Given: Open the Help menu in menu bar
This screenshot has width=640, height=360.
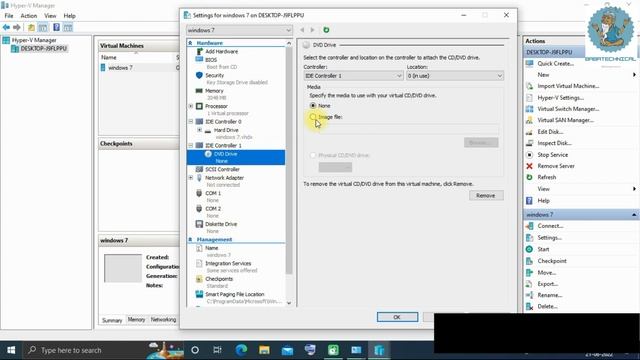Looking at the screenshot, I should [x=69, y=16].
